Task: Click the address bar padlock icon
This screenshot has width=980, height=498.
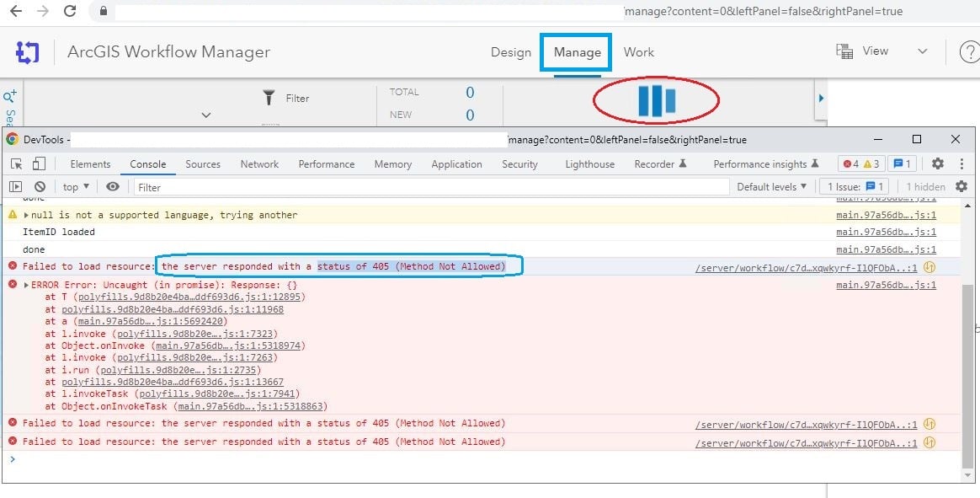Action: 103,11
